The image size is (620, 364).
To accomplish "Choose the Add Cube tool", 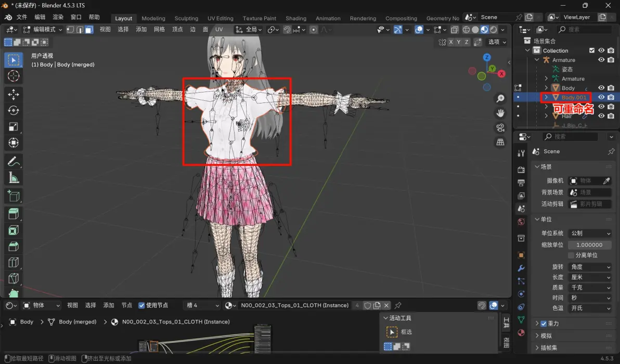I will [x=14, y=196].
